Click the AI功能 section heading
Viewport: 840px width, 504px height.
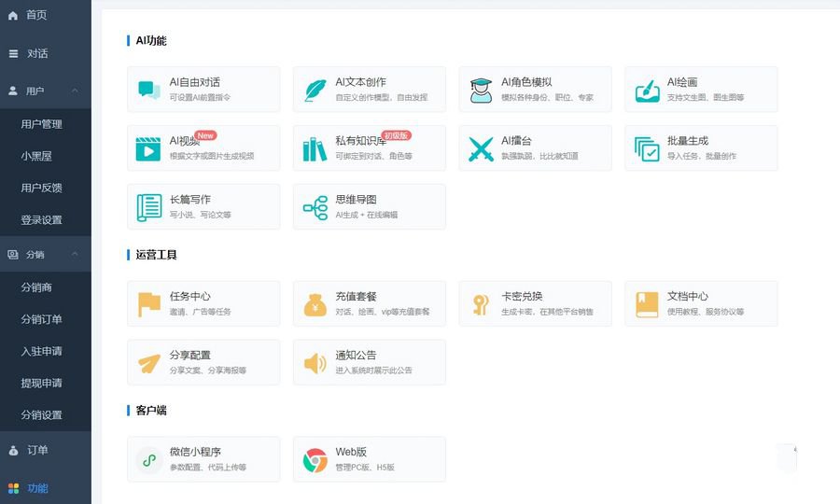(x=151, y=41)
